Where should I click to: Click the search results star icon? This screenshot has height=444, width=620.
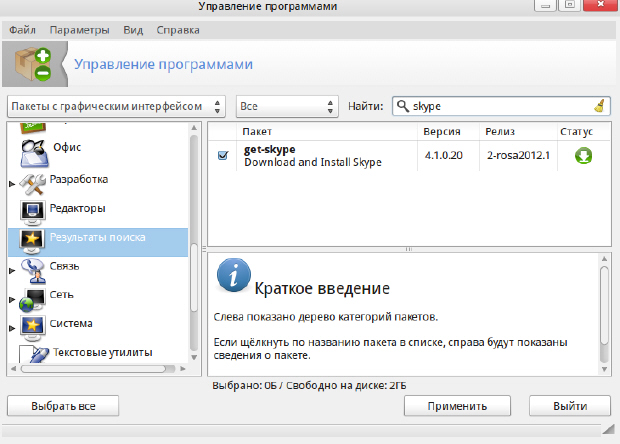coord(32,242)
